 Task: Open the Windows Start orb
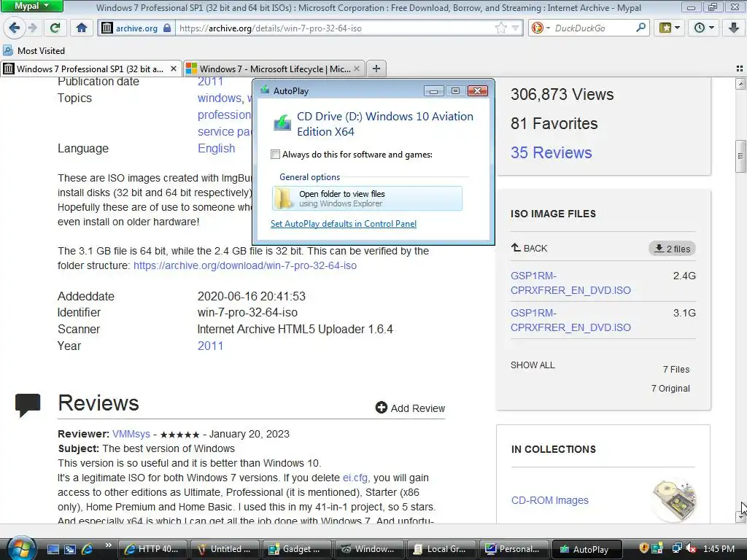[20, 548]
